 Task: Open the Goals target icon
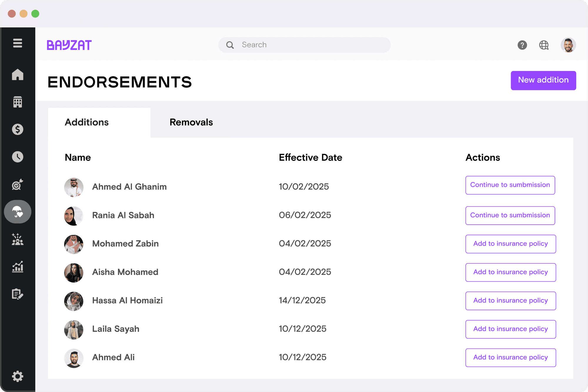(18, 185)
